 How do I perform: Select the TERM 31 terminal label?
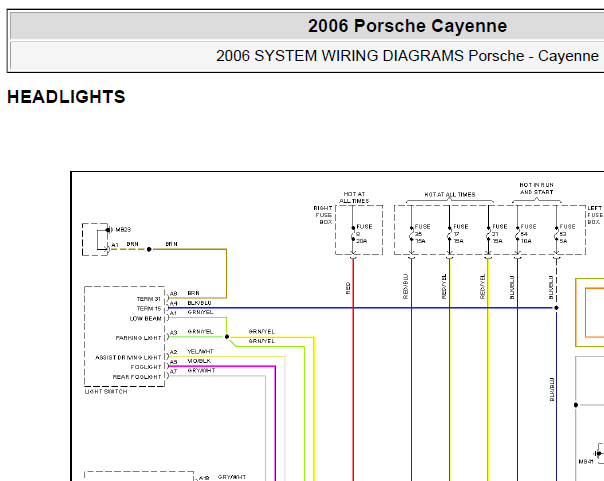click(x=149, y=299)
